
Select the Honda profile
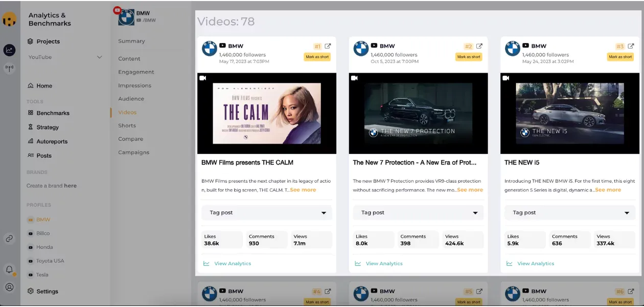click(x=44, y=247)
